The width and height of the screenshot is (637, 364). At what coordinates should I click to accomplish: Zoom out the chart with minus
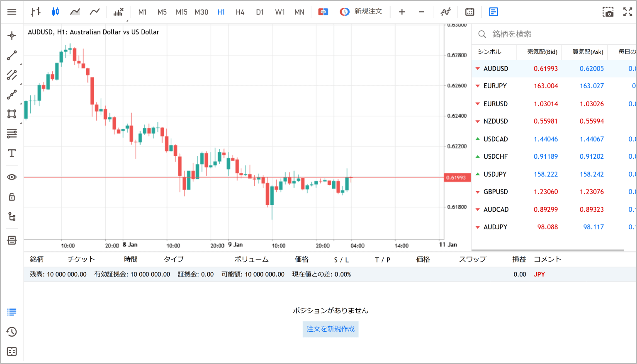click(x=422, y=12)
